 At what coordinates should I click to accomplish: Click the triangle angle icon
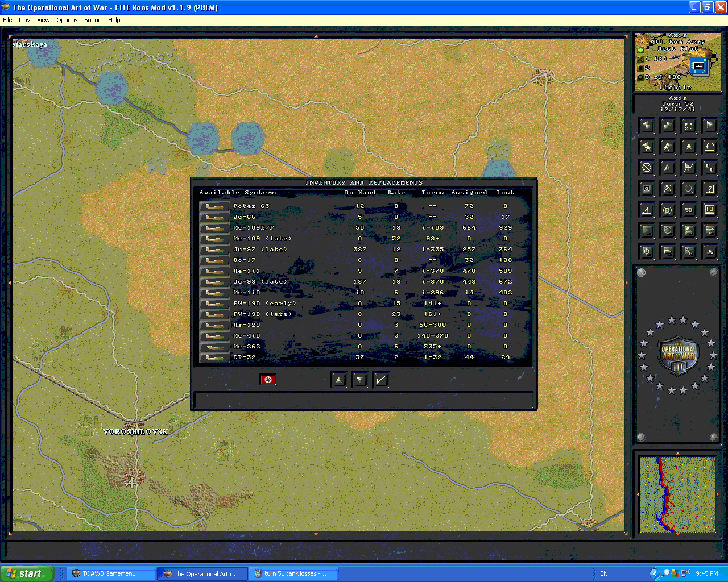(x=646, y=210)
